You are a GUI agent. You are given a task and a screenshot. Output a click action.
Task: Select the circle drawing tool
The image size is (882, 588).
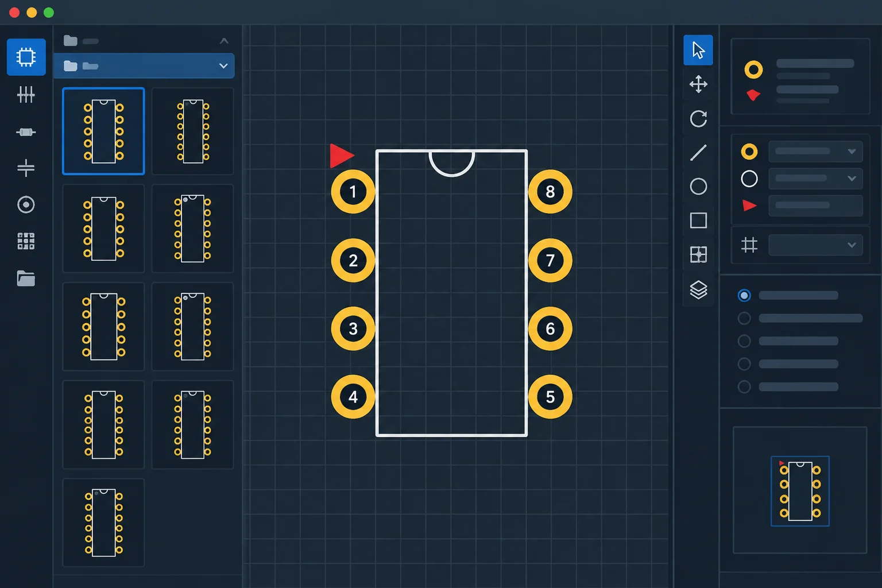pyautogui.click(x=698, y=187)
